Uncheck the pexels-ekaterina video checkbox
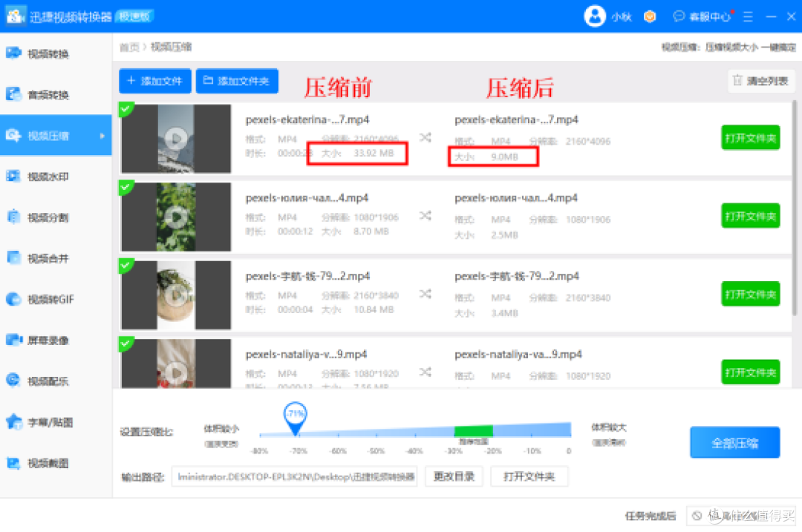802x532 pixels. pos(125,108)
